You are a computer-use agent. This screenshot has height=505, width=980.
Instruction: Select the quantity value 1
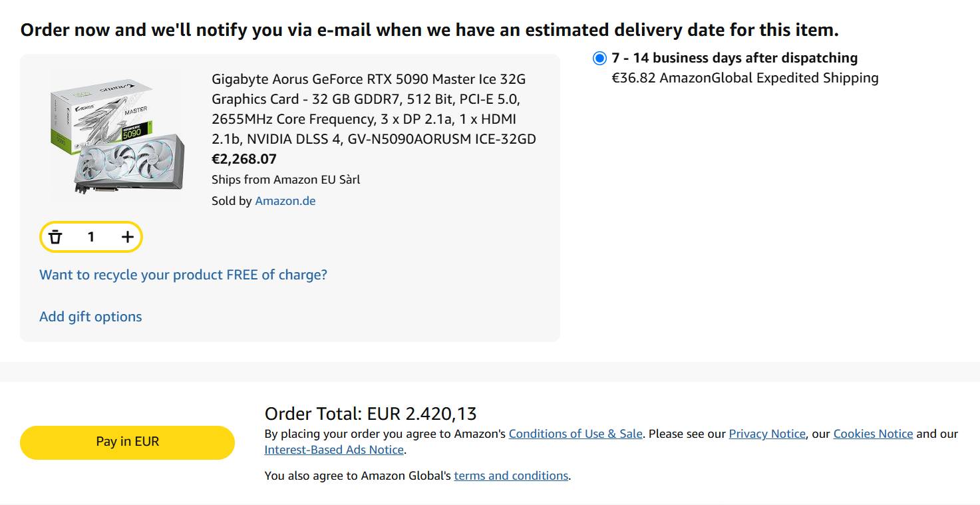[91, 237]
